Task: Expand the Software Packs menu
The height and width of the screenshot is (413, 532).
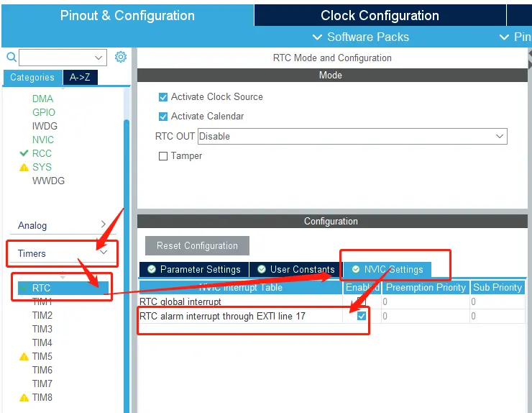Action: tap(361, 37)
